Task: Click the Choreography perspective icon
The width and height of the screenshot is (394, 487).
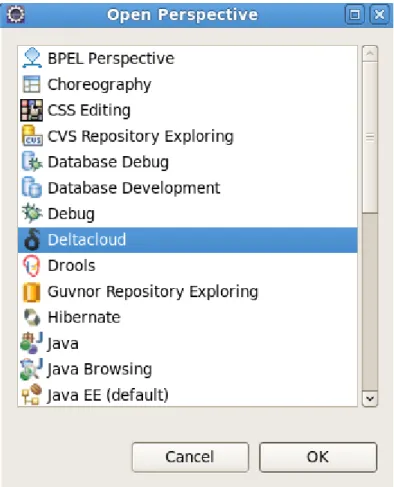Action: (32, 84)
